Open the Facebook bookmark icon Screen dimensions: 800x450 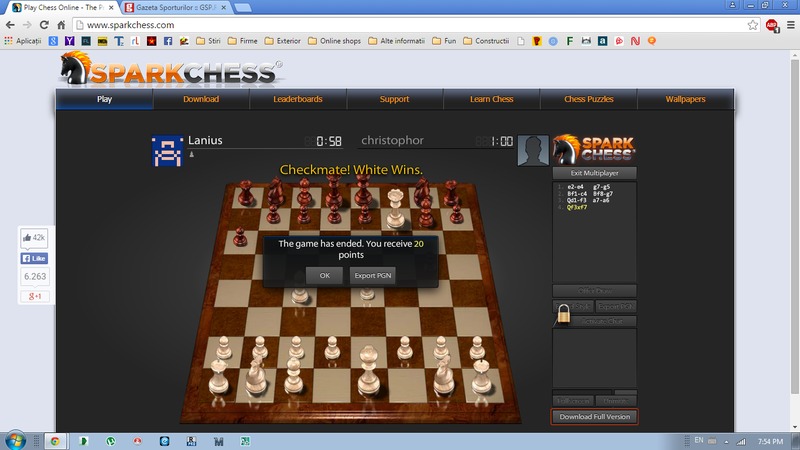tap(168, 41)
